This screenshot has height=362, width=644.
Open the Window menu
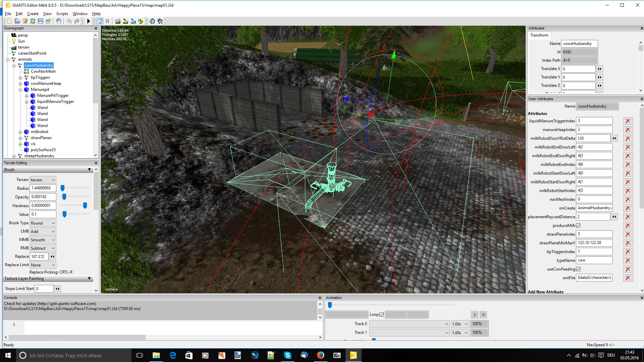pos(80,14)
